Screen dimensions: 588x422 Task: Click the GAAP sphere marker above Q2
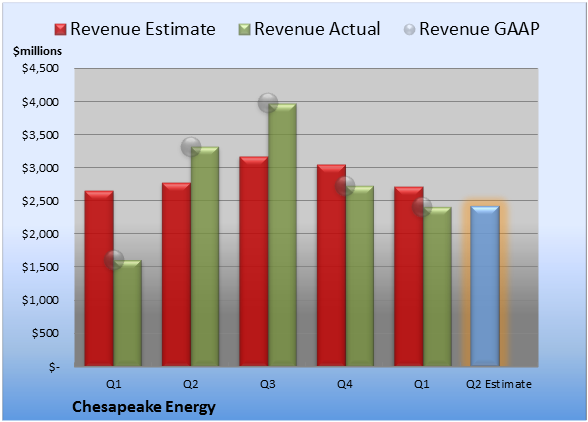190,146
